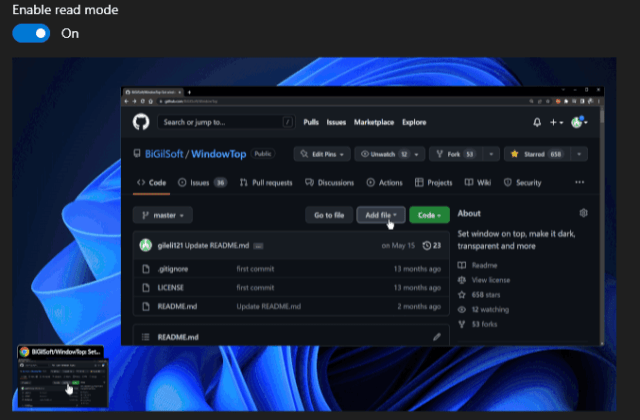Turn off the Enable read mode switch
Screen dimensions: 640x420
[x=31, y=33]
